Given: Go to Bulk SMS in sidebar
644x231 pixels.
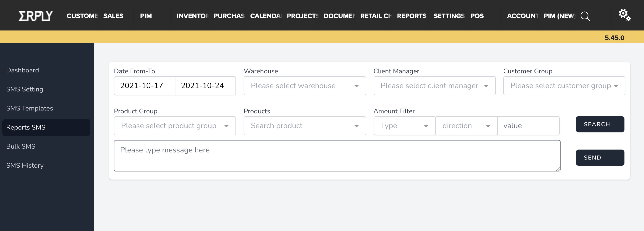Looking at the screenshot, I should [21, 146].
